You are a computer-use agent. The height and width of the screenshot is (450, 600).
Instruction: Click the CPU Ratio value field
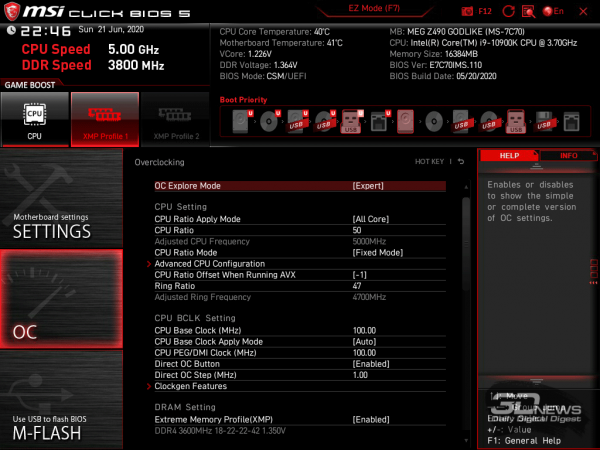click(357, 230)
